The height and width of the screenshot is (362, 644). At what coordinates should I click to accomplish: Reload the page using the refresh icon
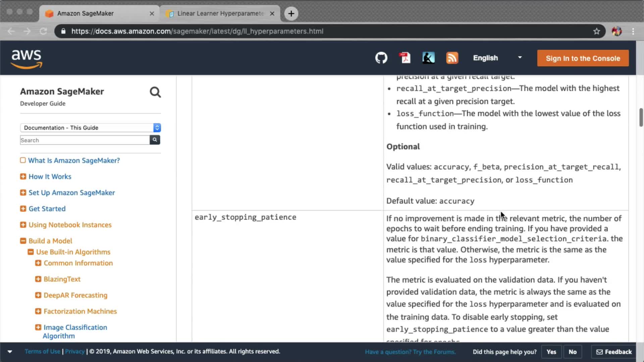[x=43, y=31]
